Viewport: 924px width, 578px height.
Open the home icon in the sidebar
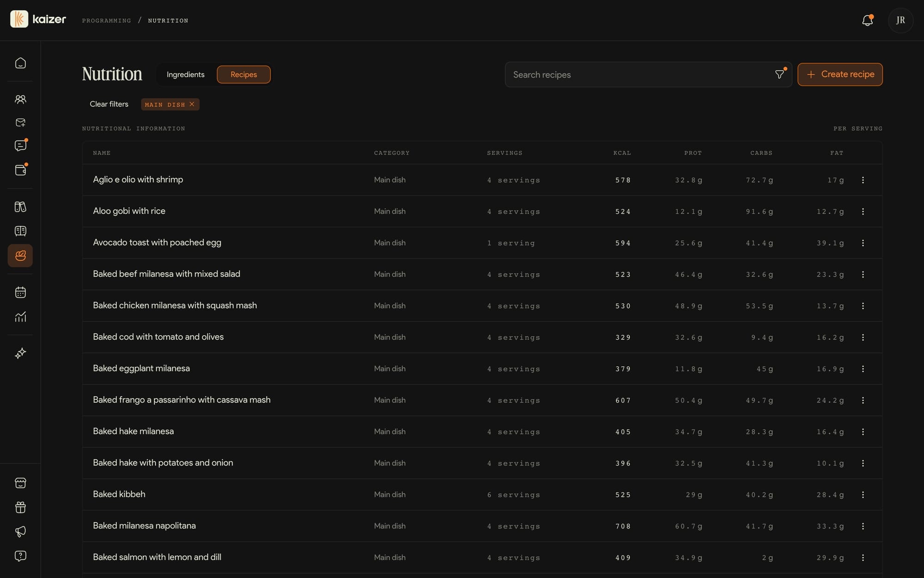[20, 63]
